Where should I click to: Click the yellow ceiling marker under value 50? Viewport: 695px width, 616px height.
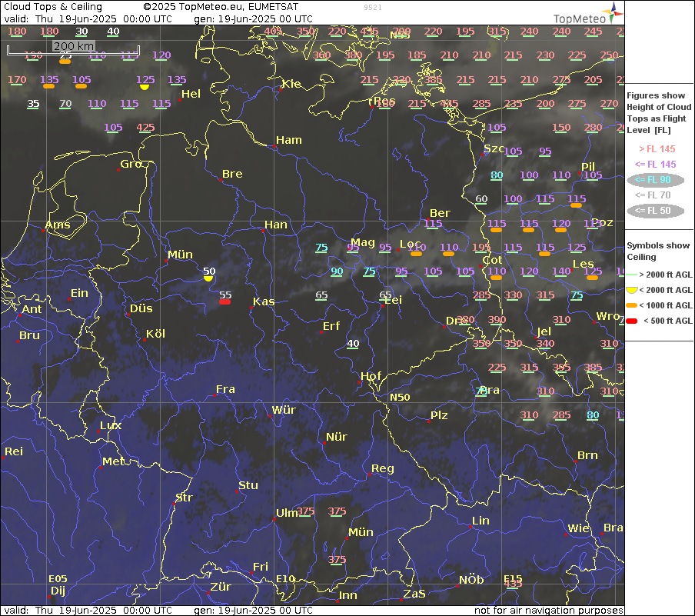(x=208, y=278)
